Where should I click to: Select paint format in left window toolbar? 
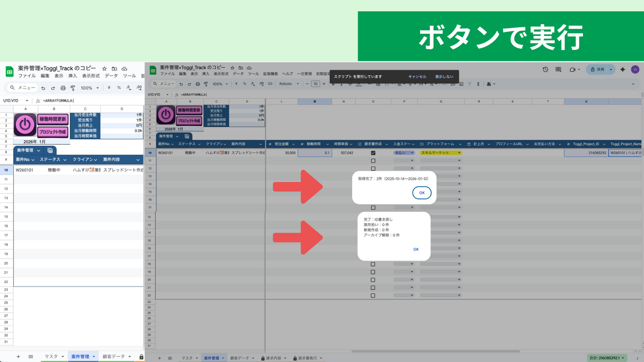(73, 88)
